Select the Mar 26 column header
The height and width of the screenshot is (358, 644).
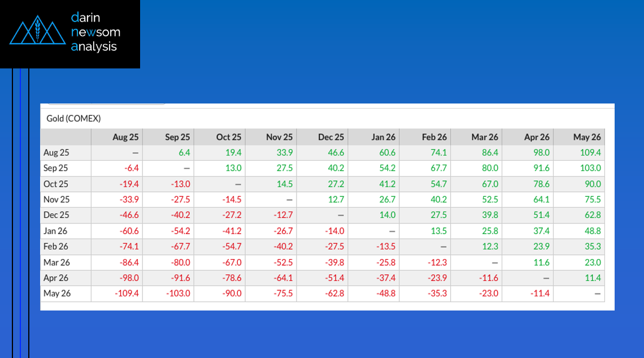point(485,137)
